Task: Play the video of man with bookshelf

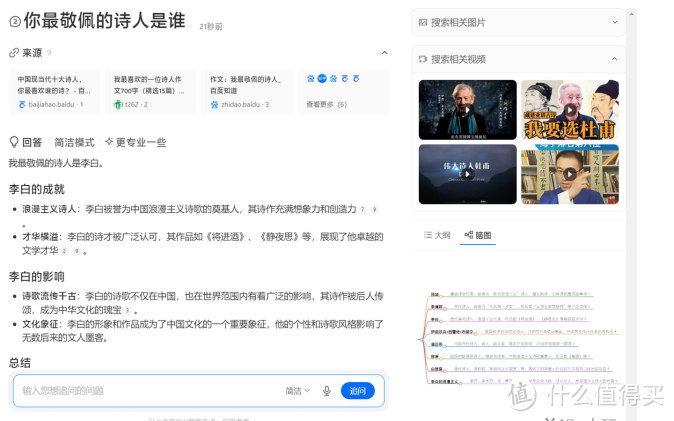Action: click(570, 174)
